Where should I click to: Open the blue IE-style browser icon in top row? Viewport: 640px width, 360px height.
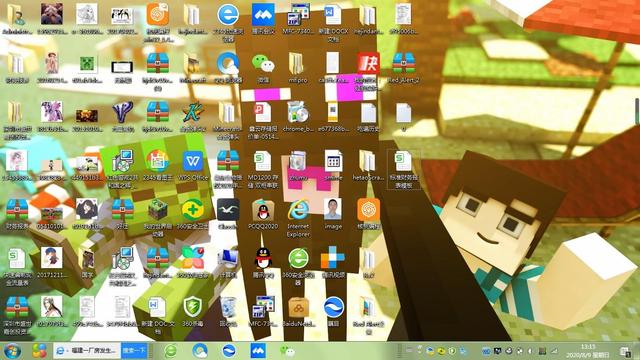coord(228,15)
